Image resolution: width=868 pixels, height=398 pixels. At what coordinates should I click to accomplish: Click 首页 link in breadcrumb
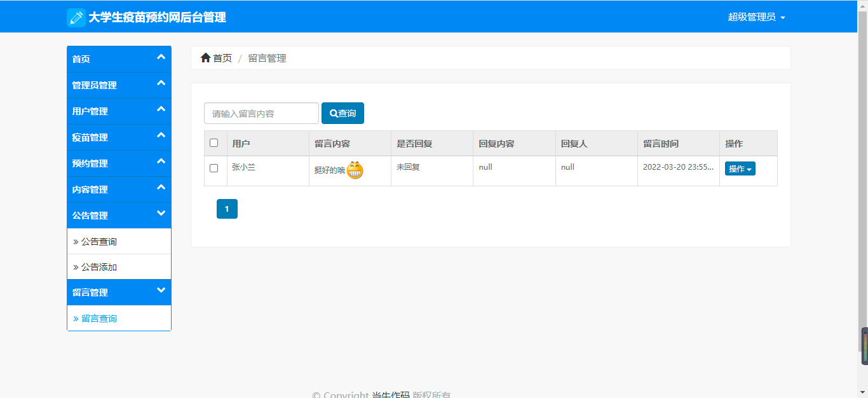tap(222, 58)
